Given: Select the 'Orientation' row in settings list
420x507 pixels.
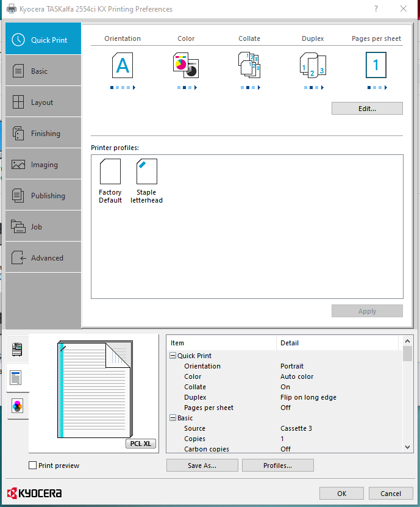Looking at the screenshot, I should point(285,366).
